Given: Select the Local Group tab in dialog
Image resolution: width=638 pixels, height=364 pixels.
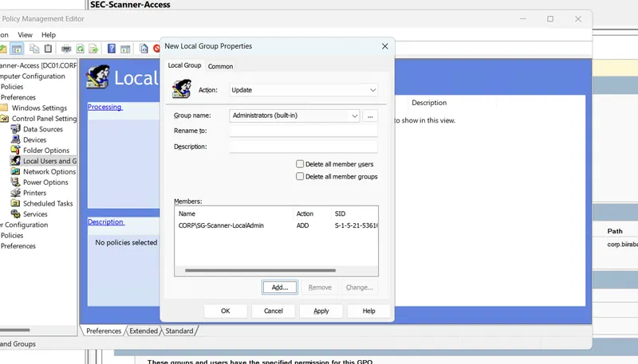Looking at the screenshot, I should click(x=184, y=65).
